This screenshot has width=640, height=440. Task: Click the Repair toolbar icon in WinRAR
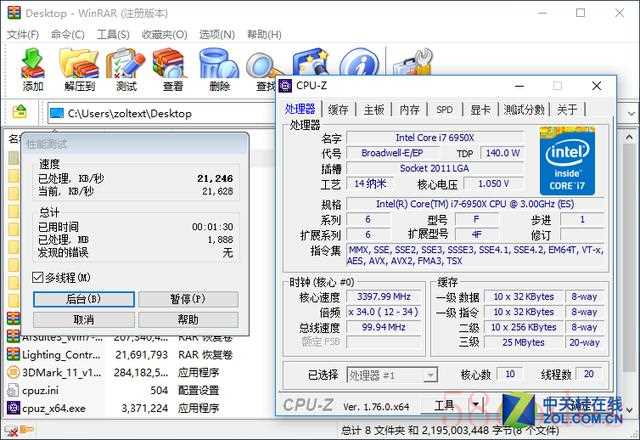413,62
